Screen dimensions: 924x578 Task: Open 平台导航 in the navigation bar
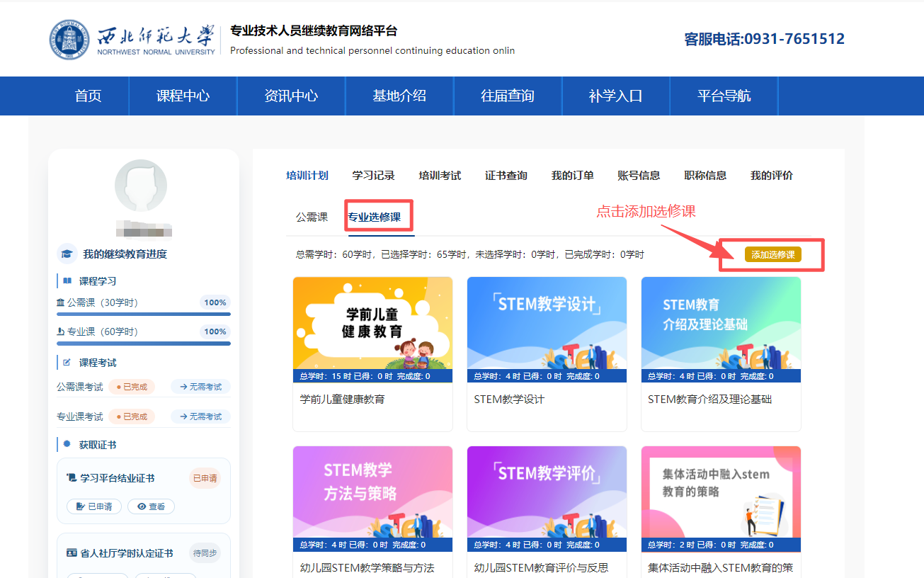point(724,96)
